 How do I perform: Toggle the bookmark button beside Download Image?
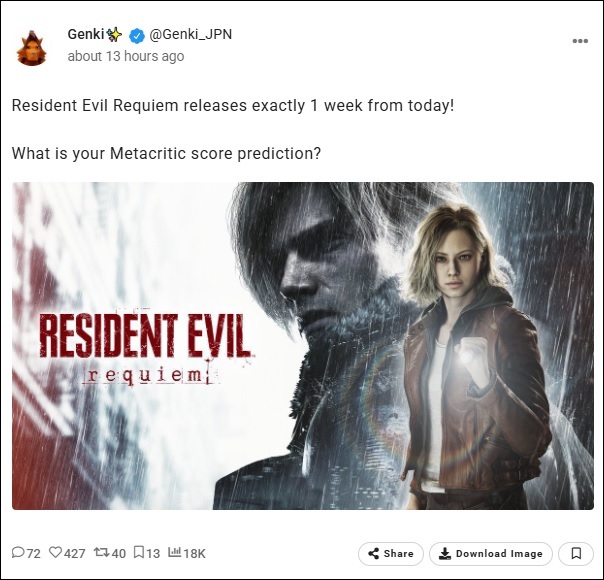click(576, 554)
